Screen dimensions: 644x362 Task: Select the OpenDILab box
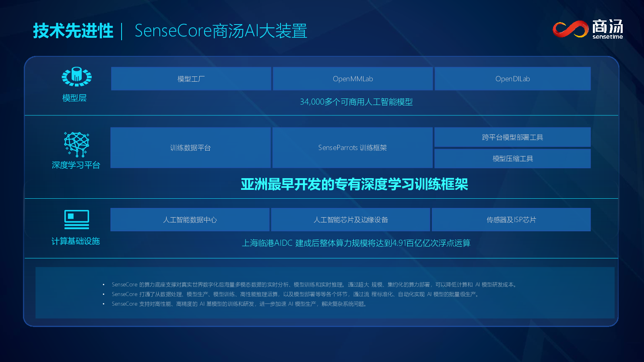512,79
